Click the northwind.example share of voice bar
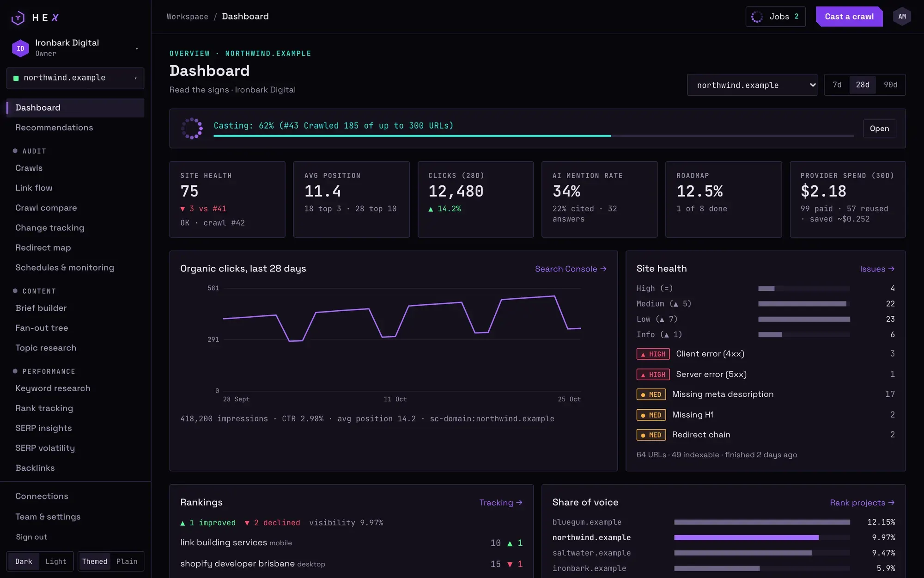This screenshot has width=924, height=578. [x=762, y=538]
